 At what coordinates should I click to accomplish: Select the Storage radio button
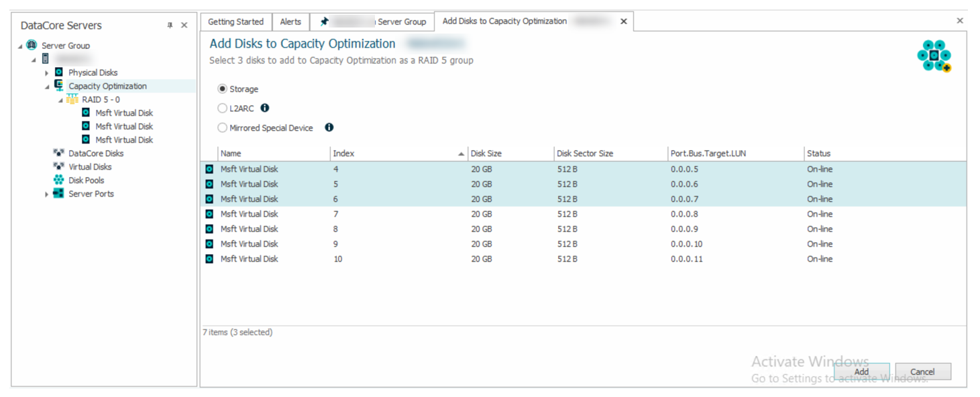coord(222,89)
